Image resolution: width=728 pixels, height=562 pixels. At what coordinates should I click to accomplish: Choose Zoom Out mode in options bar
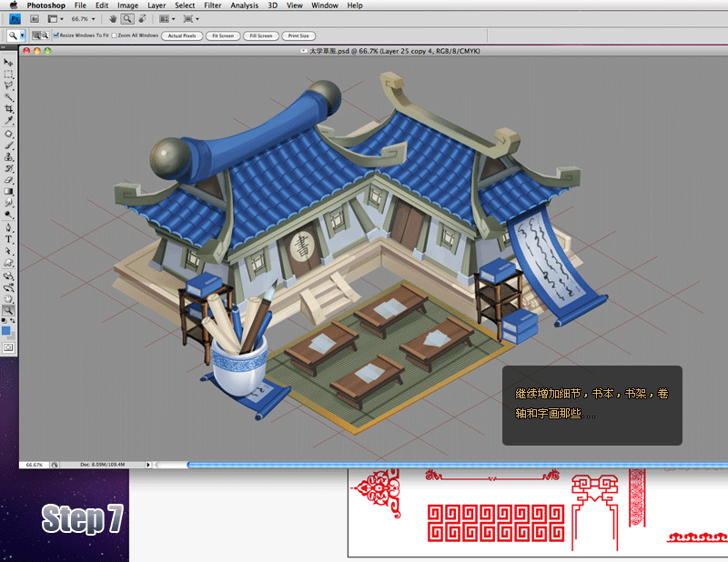pos(45,35)
